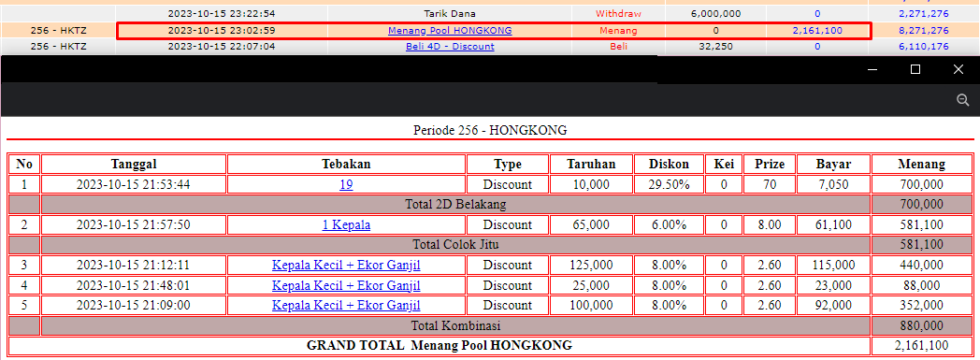The width and height of the screenshot is (980, 360).
Task: Select the date 2023-10-15 21:57:50
Action: pos(133,225)
